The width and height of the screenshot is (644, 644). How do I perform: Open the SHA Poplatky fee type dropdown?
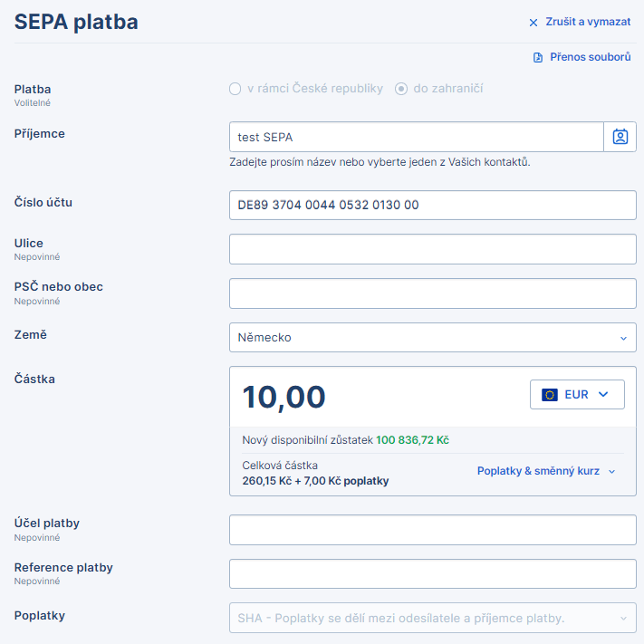pos(432,619)
